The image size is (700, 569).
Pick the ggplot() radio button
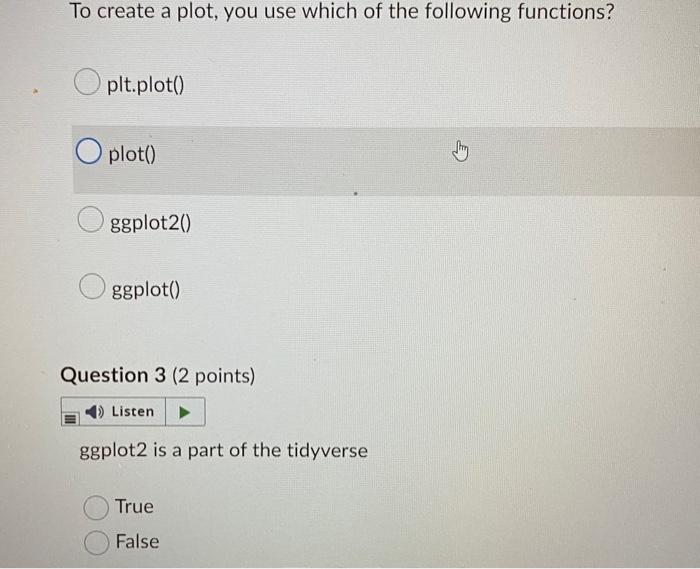[x=92, y=286]
